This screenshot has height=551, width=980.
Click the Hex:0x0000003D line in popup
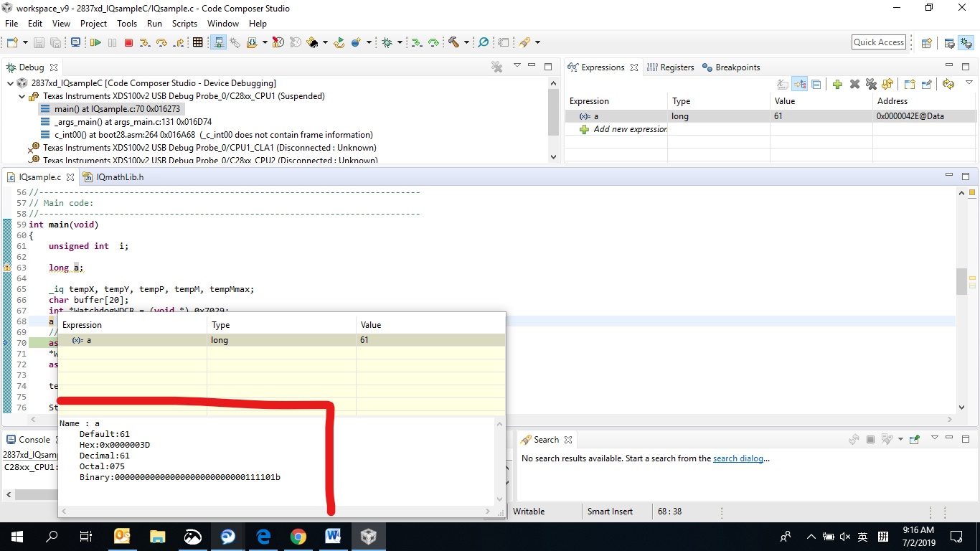point(115,445)
